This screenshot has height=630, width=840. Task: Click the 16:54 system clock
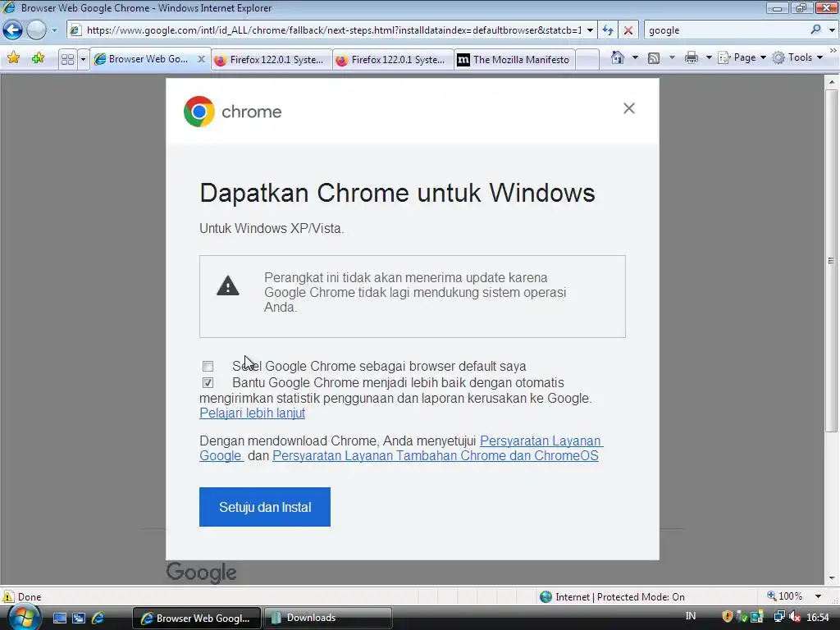818,618
